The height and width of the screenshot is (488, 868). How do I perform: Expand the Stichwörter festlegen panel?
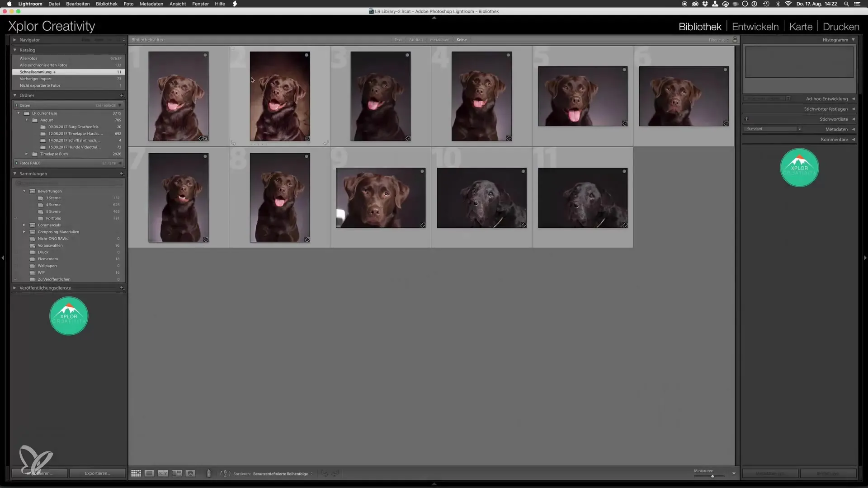coord(854,109)
